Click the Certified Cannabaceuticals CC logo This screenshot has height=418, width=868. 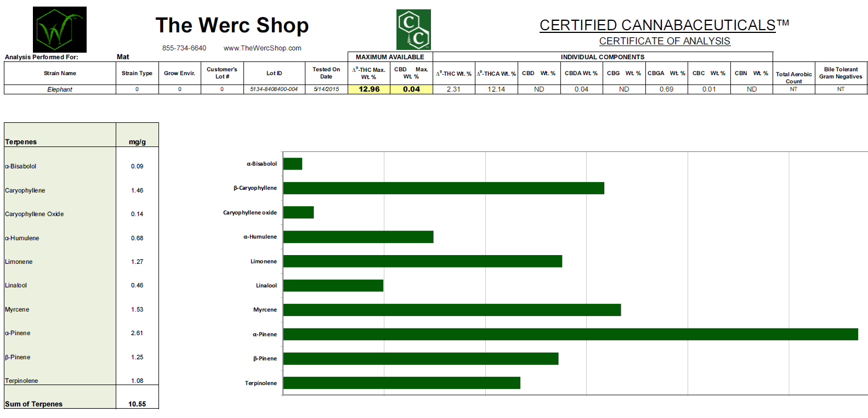pyautogui.click(x=413, y=30)
